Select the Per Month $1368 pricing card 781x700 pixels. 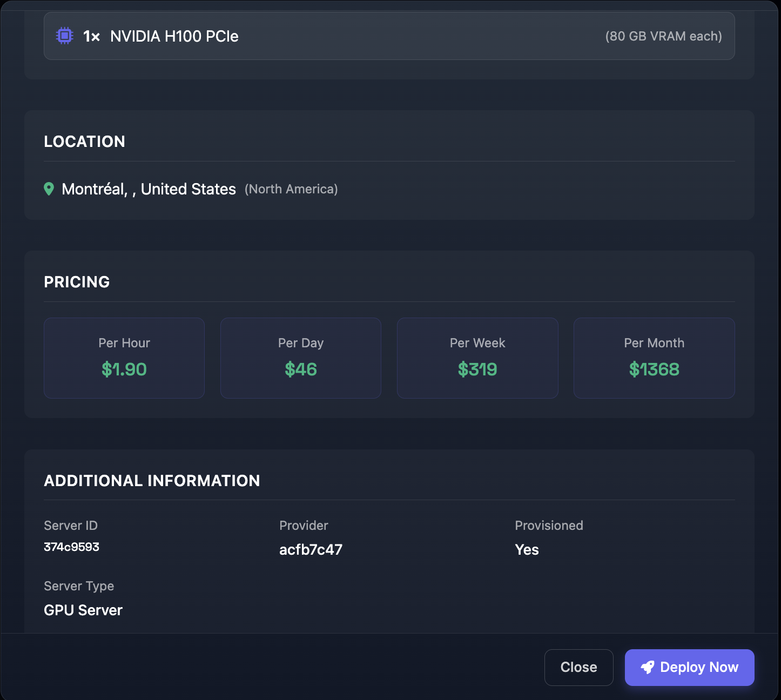654,358
